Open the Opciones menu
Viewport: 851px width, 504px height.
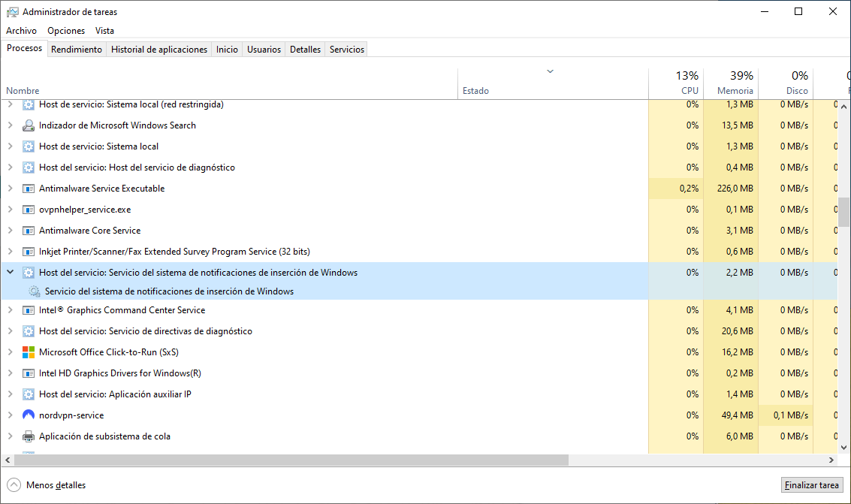coord(65,31)
